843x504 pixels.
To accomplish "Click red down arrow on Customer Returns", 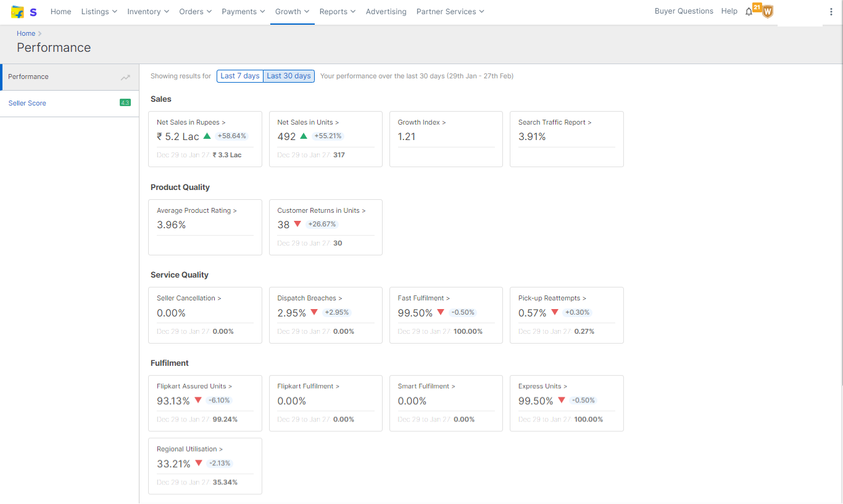I will pyautogui.click(x=297, y=225).
